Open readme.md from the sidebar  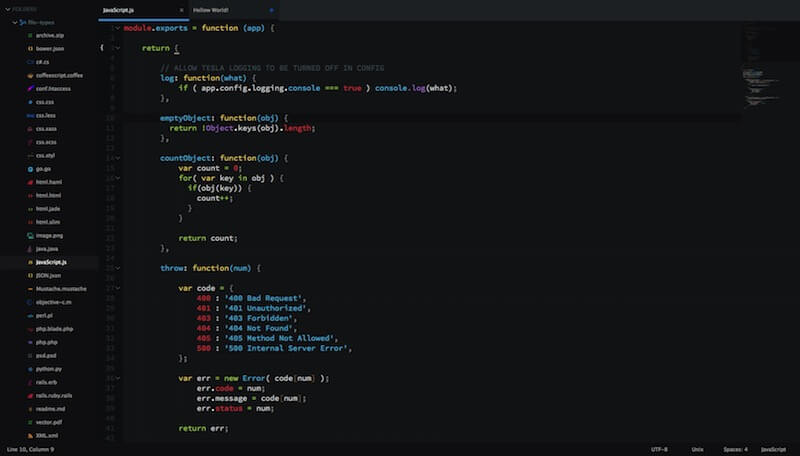point(50,408)
